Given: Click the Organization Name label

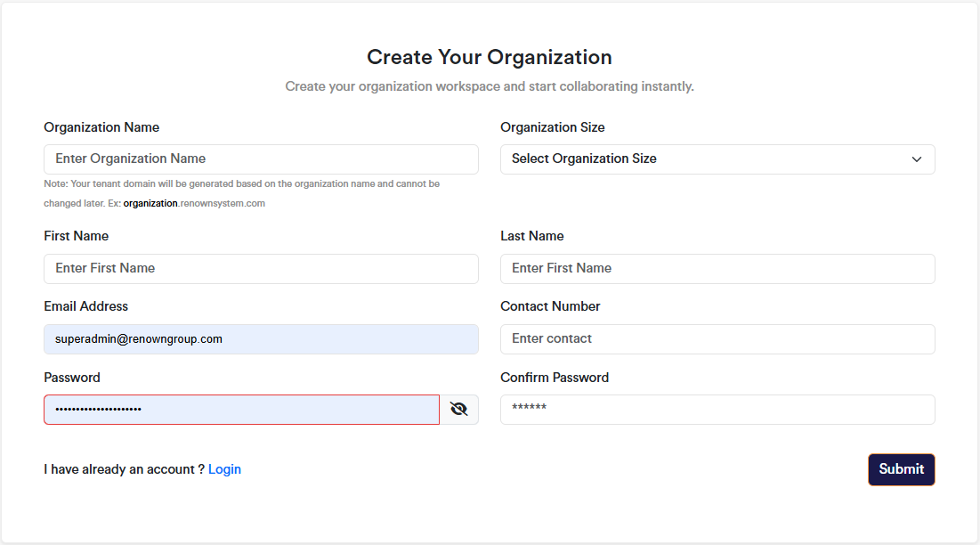Looking at the screenshot, I should 101,127.
